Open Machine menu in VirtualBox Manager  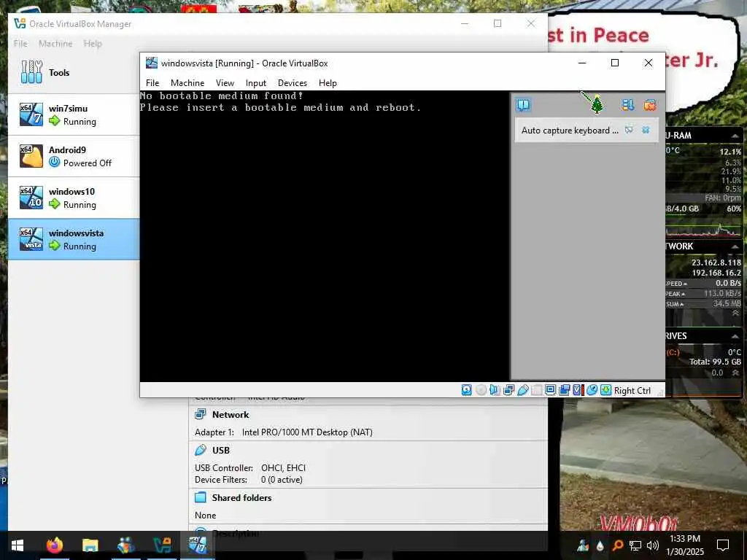pos(55,43)
